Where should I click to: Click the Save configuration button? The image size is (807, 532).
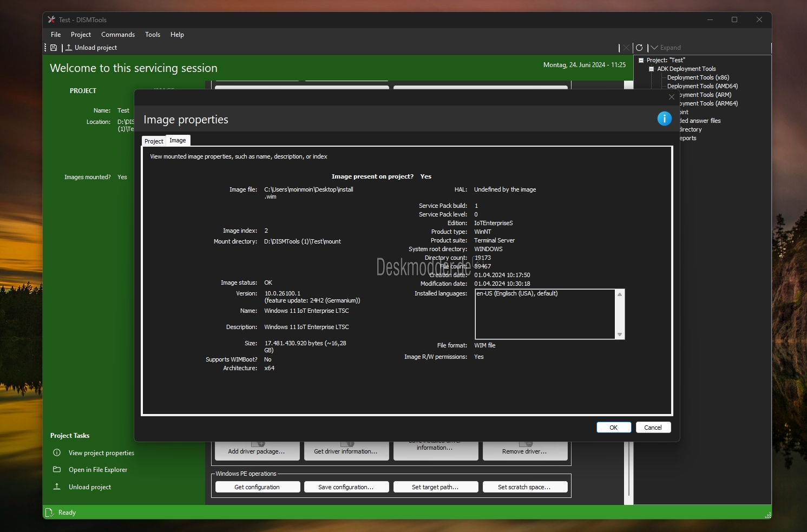click(346, 487)
